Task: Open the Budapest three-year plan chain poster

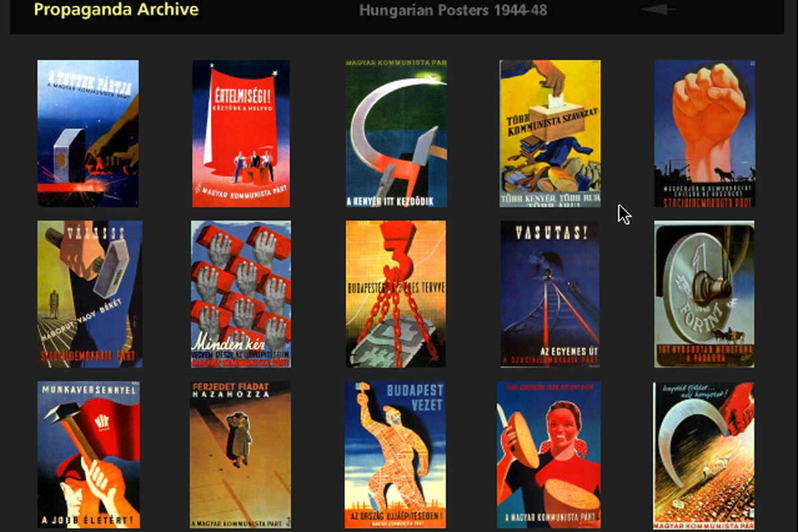Action: click(396, 294)
